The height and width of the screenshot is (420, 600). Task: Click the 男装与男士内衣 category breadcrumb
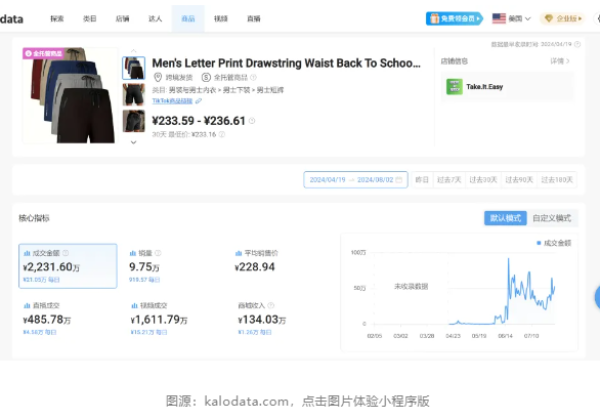click(192, 90)
